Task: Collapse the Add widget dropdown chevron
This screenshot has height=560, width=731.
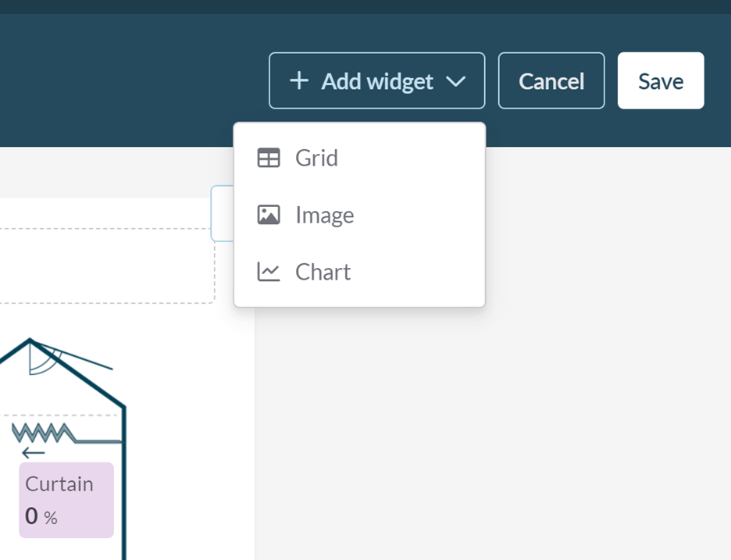Action: 456,81
